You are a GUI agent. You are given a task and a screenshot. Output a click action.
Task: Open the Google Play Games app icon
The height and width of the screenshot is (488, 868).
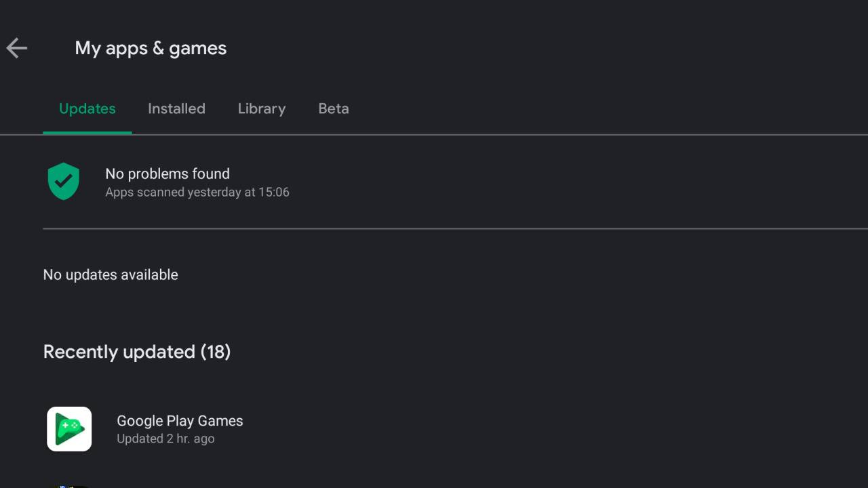point(69,429)
